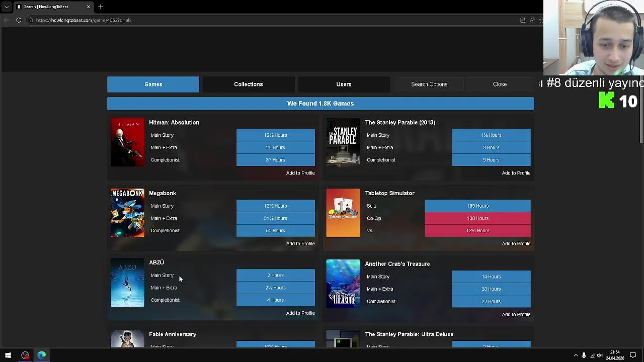Screen dimensions: 644x362
Task: Close the search results panel
Action: pos(500,84)
